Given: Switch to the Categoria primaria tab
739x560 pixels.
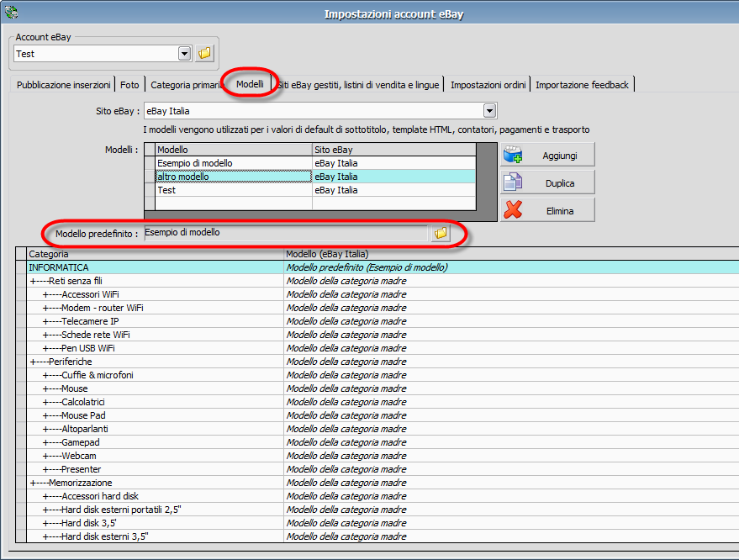Looking at the screenshot, I should click(185, 85).
